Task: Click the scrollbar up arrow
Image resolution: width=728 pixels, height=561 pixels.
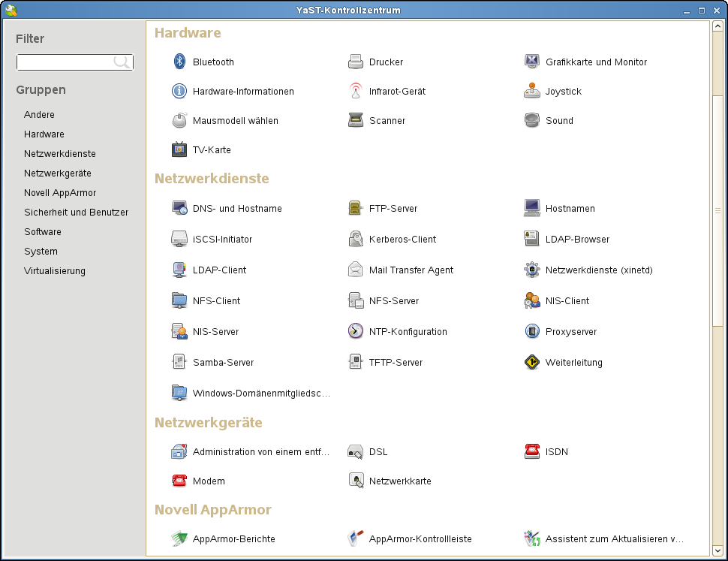Action: (x=717, y=26)
